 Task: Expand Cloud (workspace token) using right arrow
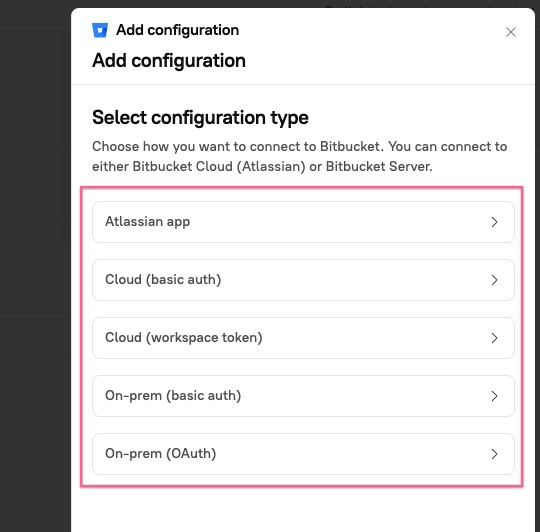[495, 338]
